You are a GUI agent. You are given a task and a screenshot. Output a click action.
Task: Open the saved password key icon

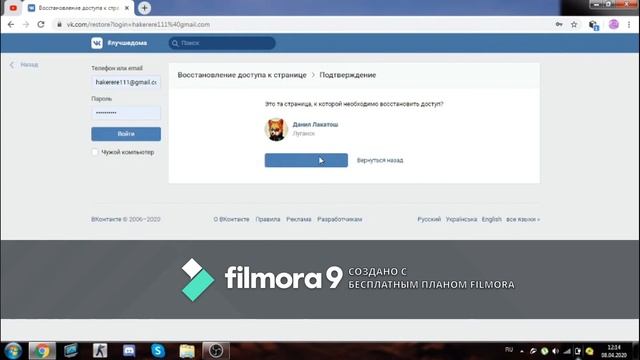(x=559, y=24)
